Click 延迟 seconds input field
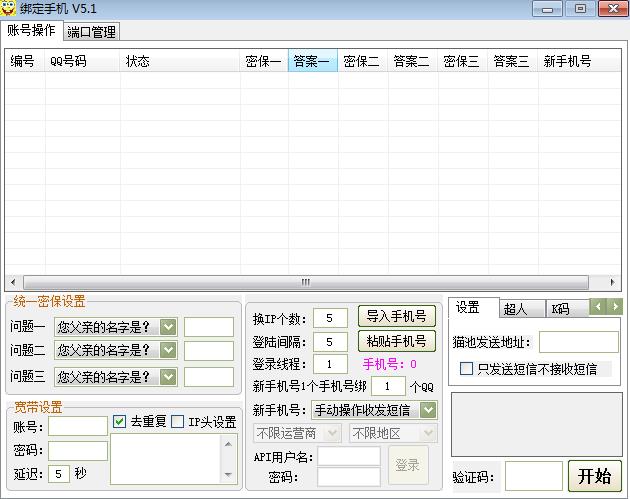630x499 pixels. 59,474
